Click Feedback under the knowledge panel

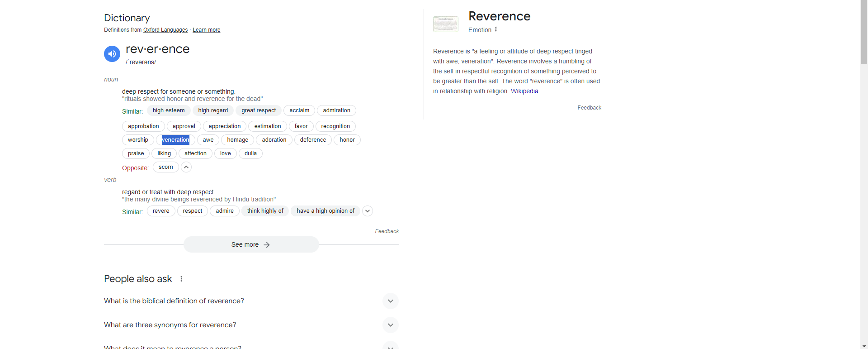pyautogui.click(x=589, y=108)
